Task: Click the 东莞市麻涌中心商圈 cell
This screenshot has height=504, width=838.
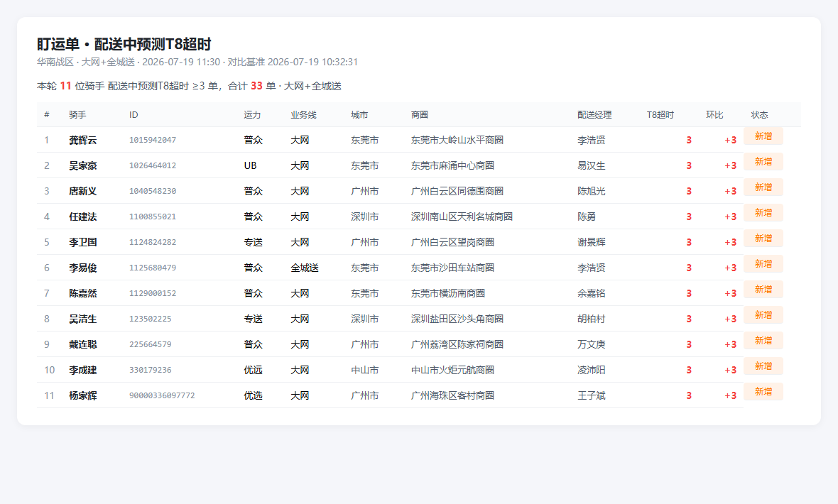Action: (x=452, y=165)
